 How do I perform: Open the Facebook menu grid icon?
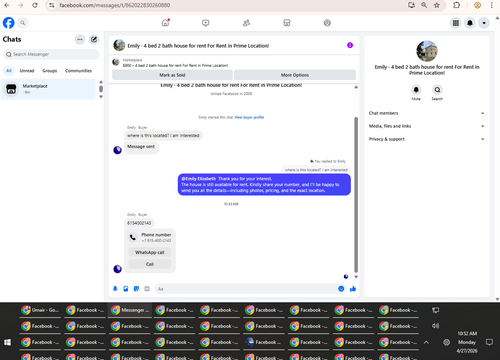456,23
